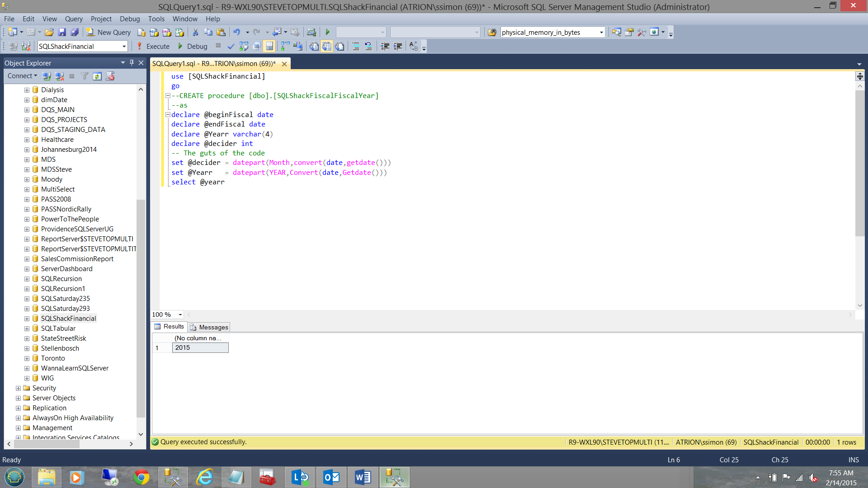Expand the Security folder node
This screenshot has width=868, height=488.
18,388
